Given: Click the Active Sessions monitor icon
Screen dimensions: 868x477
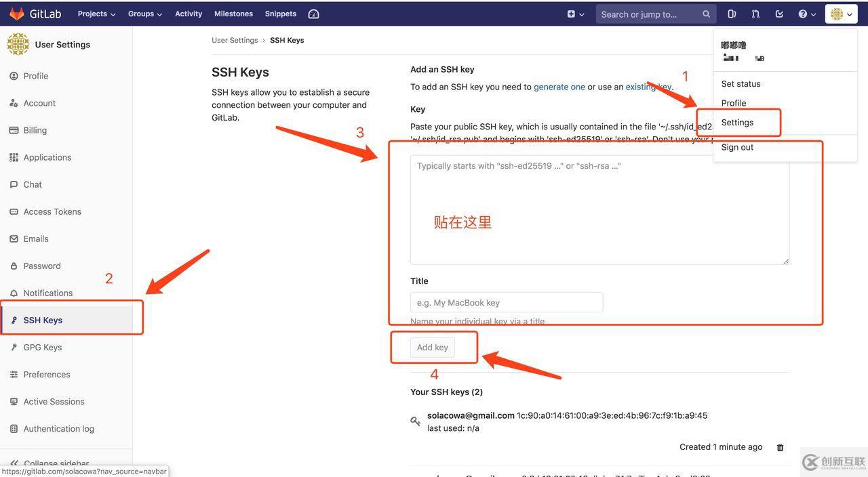Looking at the screenshot, I should click(14, 401).
